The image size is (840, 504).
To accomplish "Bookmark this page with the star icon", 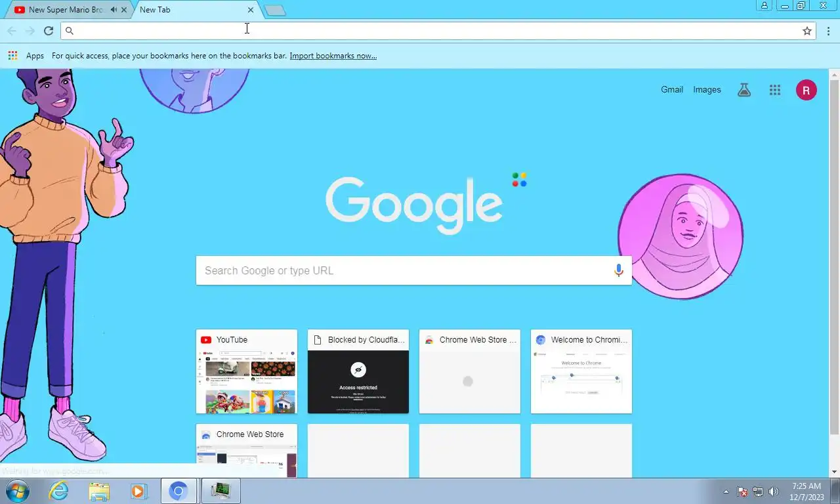I will [807, 31].
